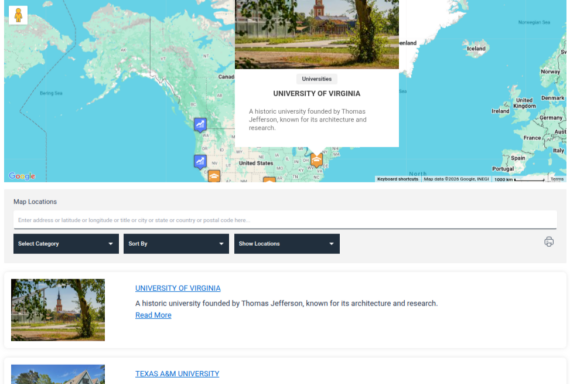The width and height of the screenshot is (570, 384).
Task: Click the University of Virginia popup title
Action: pos(317,93)
